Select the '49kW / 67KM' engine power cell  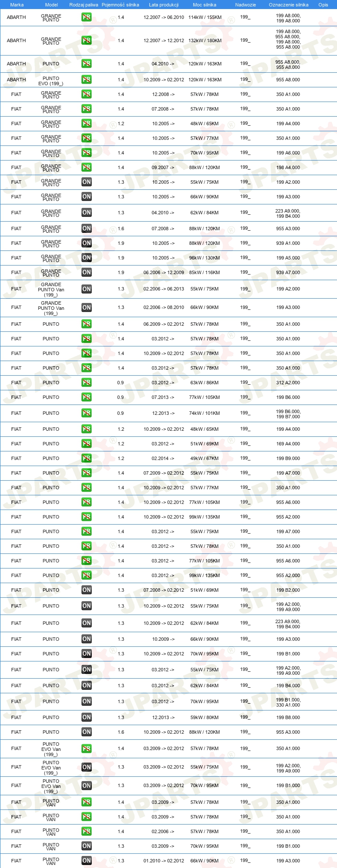tap(205, 459)
